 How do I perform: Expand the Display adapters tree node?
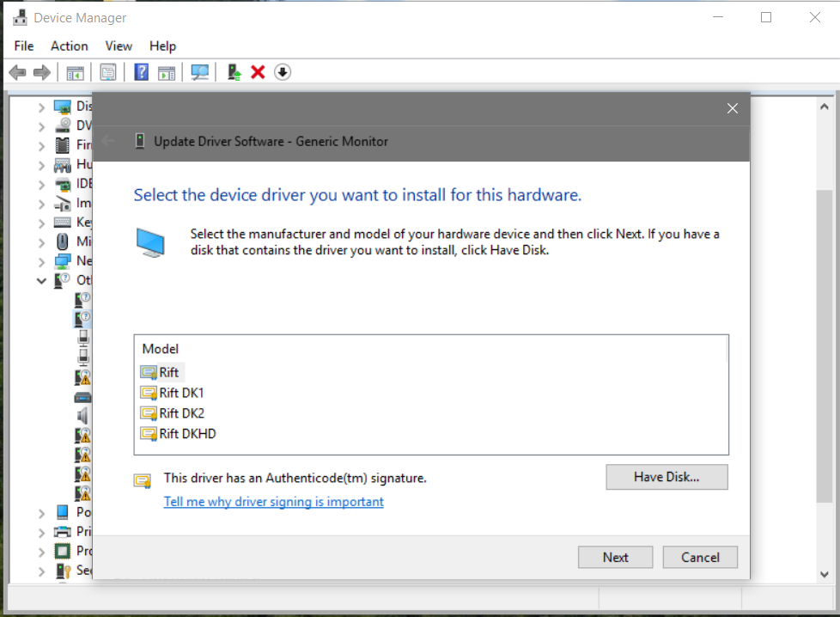(41, 107)
